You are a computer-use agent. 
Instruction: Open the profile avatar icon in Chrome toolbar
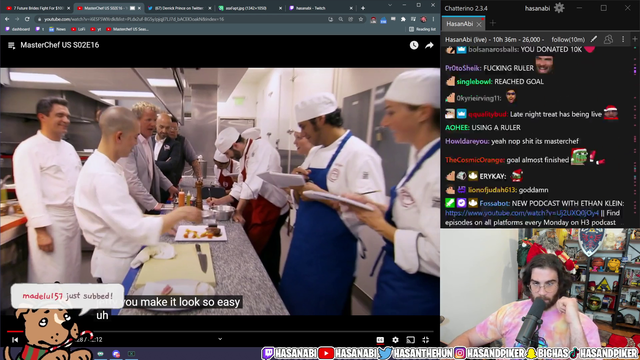424,19
